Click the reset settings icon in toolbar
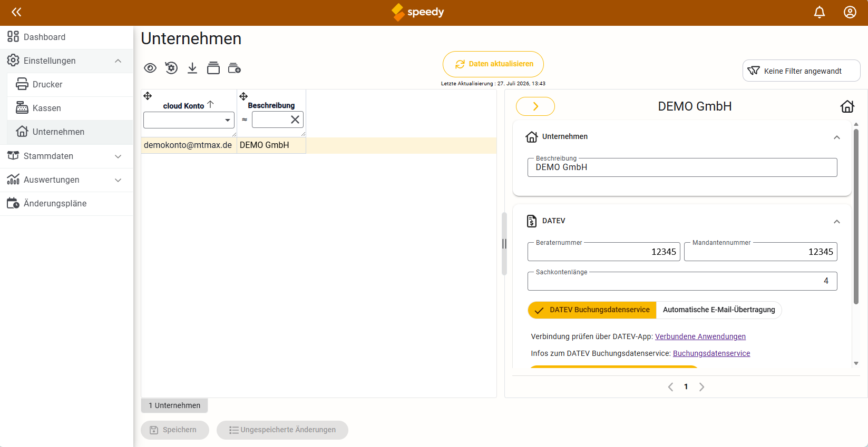This screenshot has height=447, width=868. point(171,68)
